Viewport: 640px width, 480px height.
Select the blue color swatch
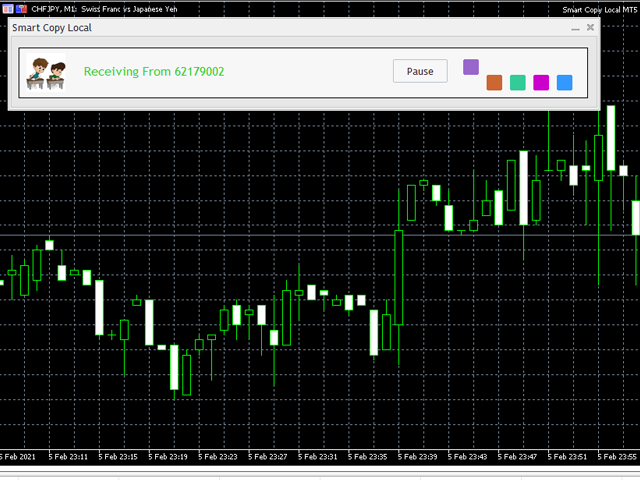pos(564,82)
